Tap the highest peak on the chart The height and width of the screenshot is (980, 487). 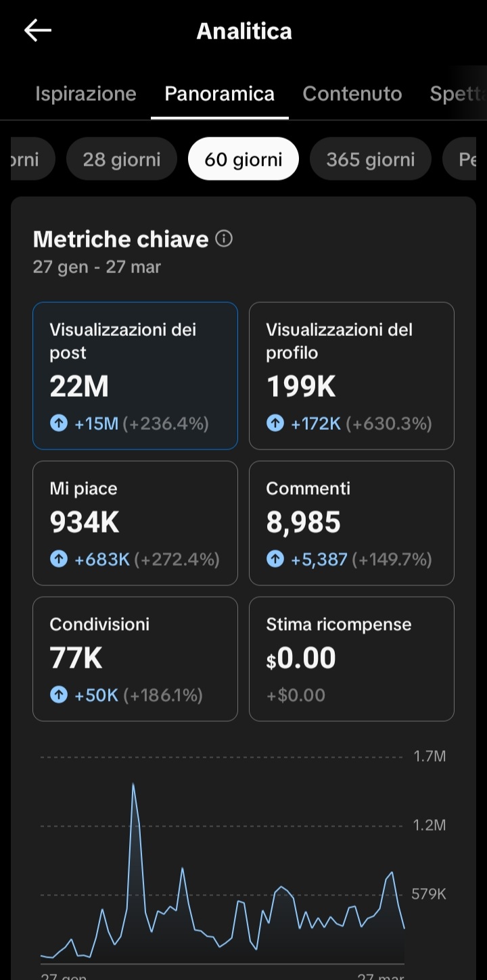(133, 785)
